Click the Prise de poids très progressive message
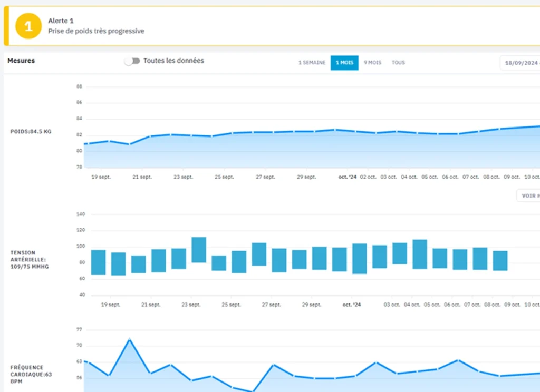 [96, 31]
